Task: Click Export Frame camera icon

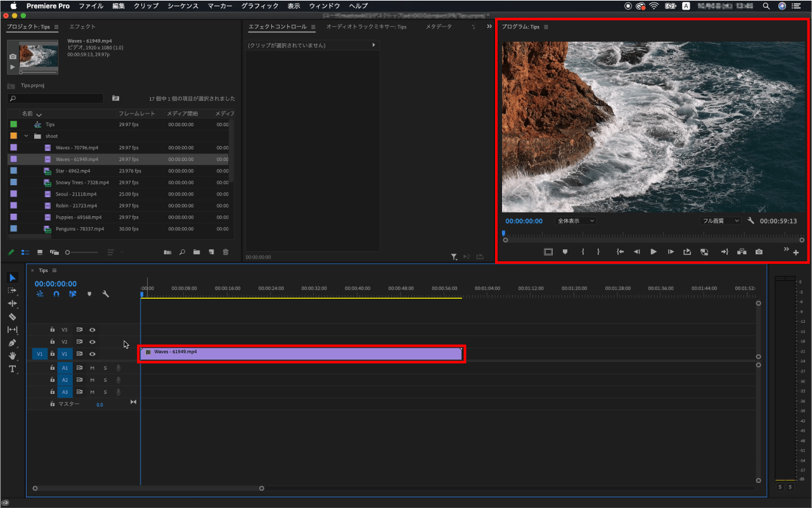Action: click(759, 252)
